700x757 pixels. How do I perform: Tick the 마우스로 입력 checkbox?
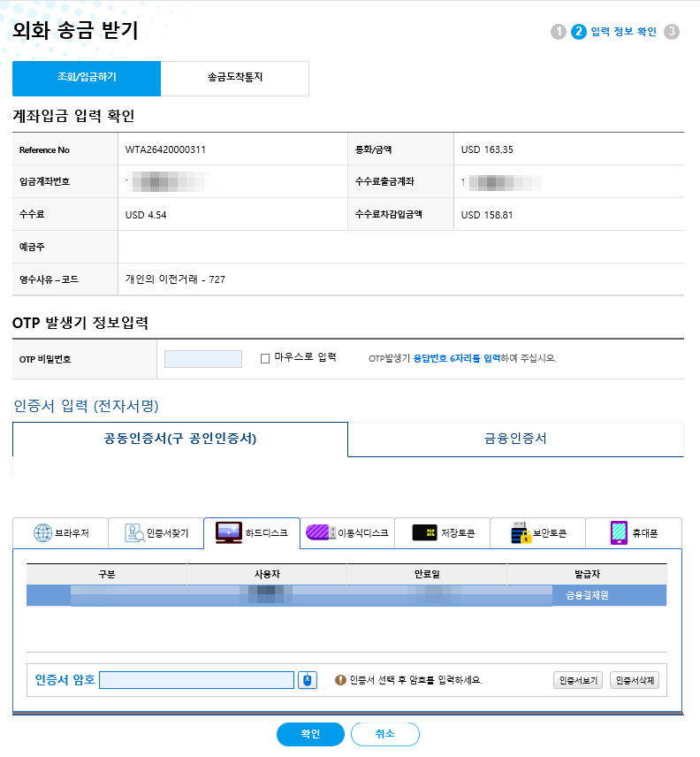265,359
